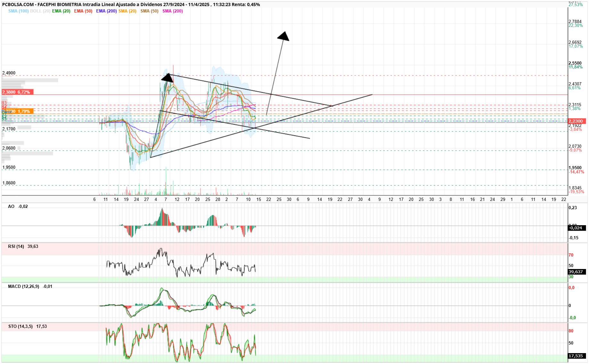The image size is (589, 364).
Task: Click the 17,535 stochastic value tag
Action: (577, 356)
